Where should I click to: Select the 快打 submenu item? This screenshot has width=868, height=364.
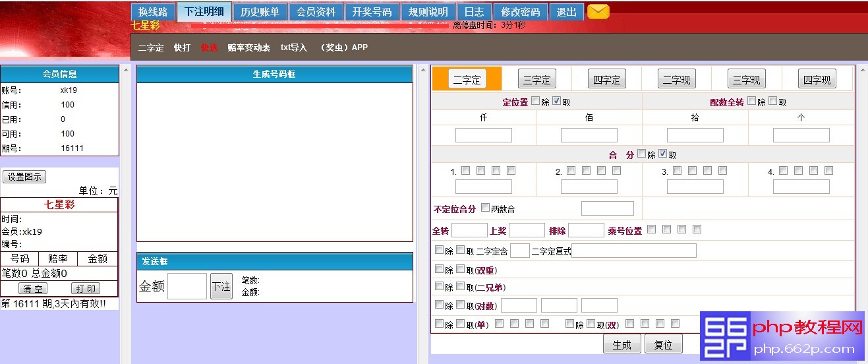pyautogui.click(x=182, y=47)
